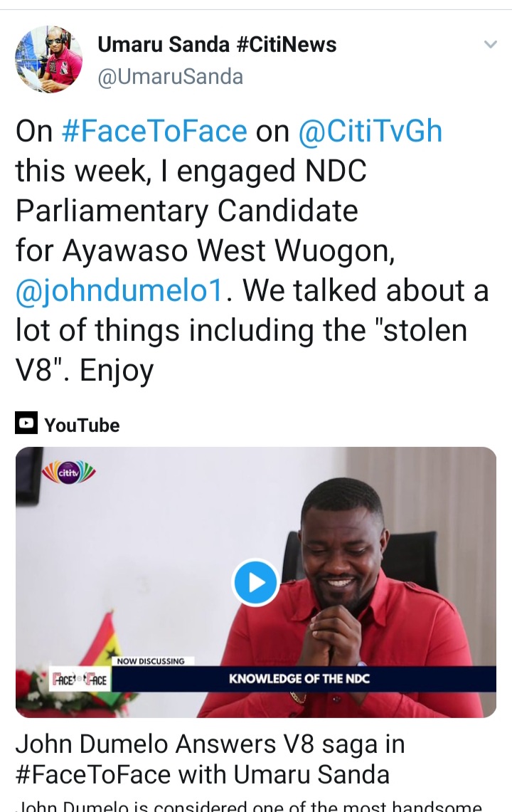Tap the 'Parliamentary Candidate' tweet text
This screenshot has width=512, height=812.
click(186, 211)
